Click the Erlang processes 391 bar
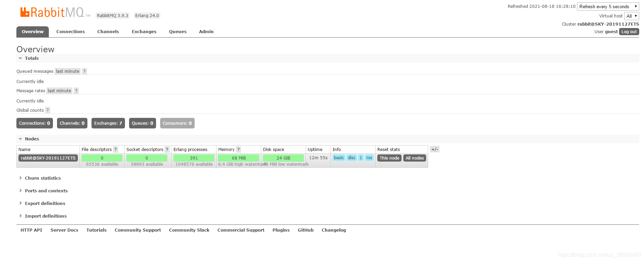Viewport: 644px width, 261px height. coord(194,158)
